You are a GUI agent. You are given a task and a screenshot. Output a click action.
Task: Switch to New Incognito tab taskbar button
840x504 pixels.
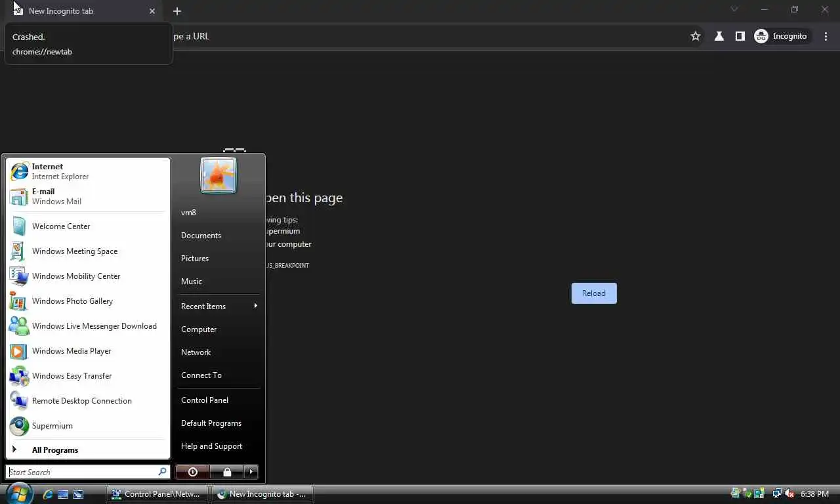coord(262,494)
